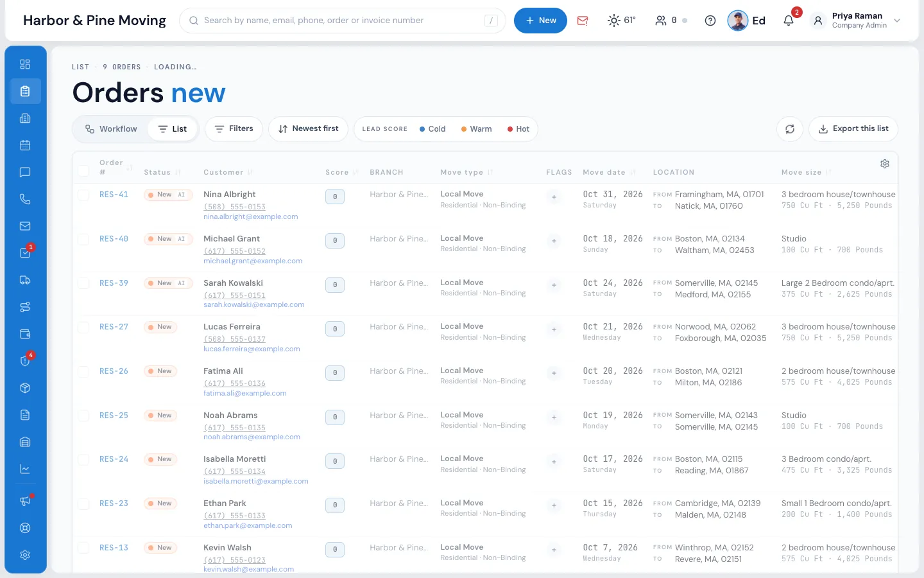Open the help question mark icon
Screen dimensions: 924x578
[710, 21]
